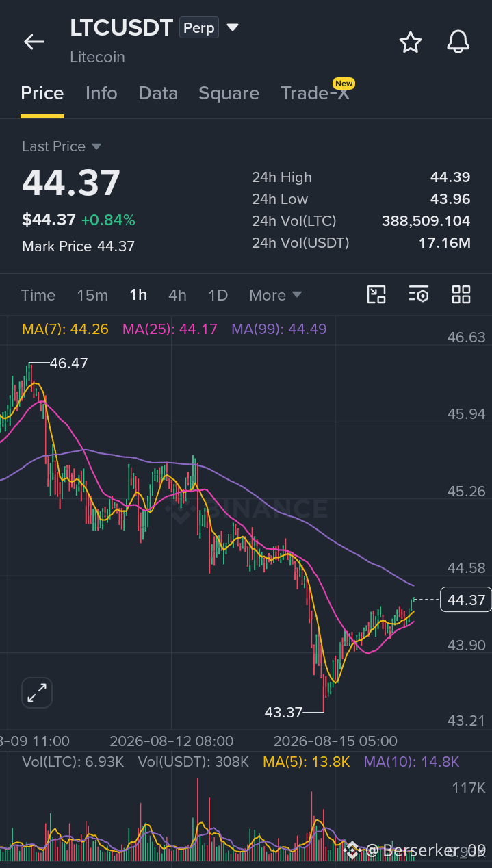This screenshot has width=492, height=868.
Task: Tap the 24h High value 44.39
Action: (450, 177)
